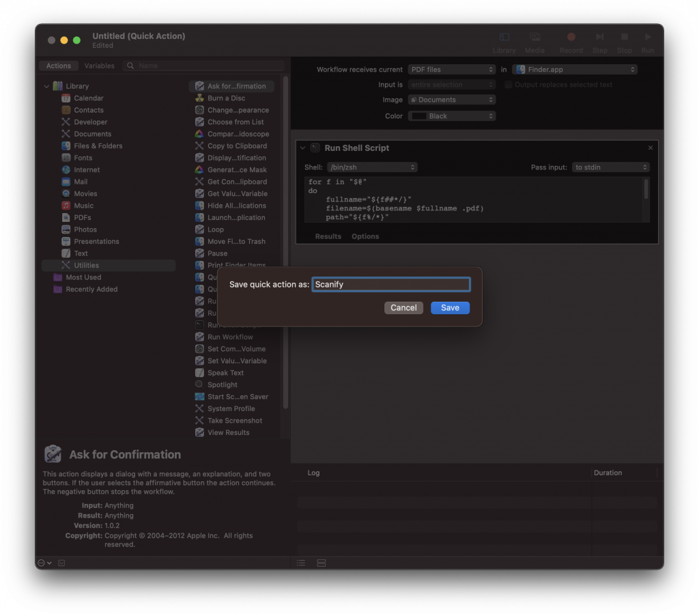Select Internet category icon

66,170
